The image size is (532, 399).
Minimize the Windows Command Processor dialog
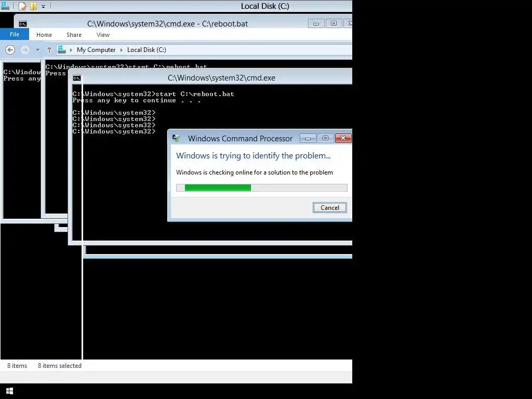pos(308,138)
